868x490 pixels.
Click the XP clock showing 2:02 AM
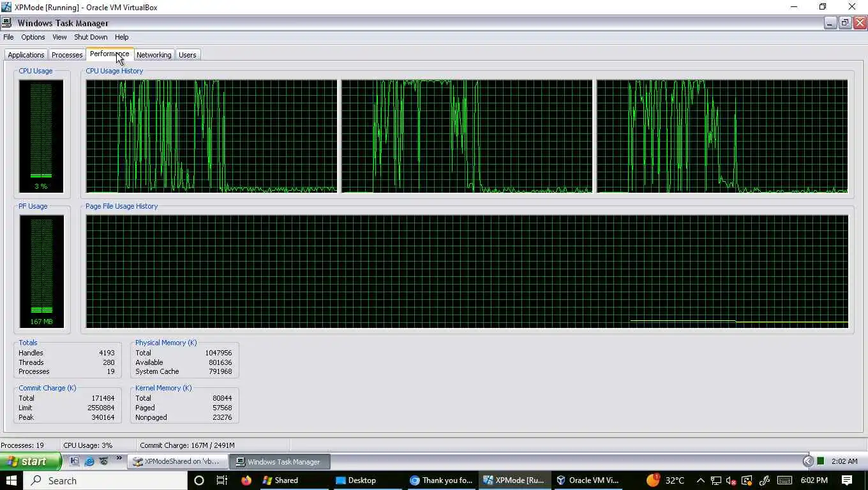(x=844, y=461)
